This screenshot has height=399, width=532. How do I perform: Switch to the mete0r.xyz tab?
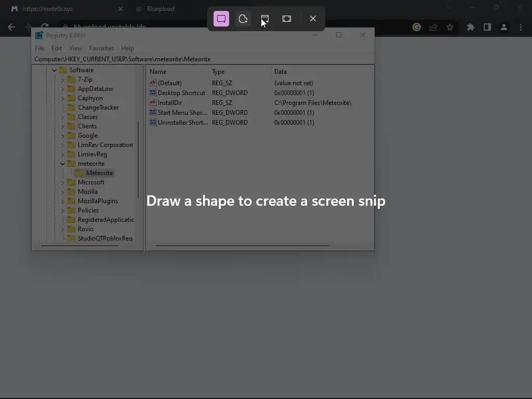coord(64,9)
